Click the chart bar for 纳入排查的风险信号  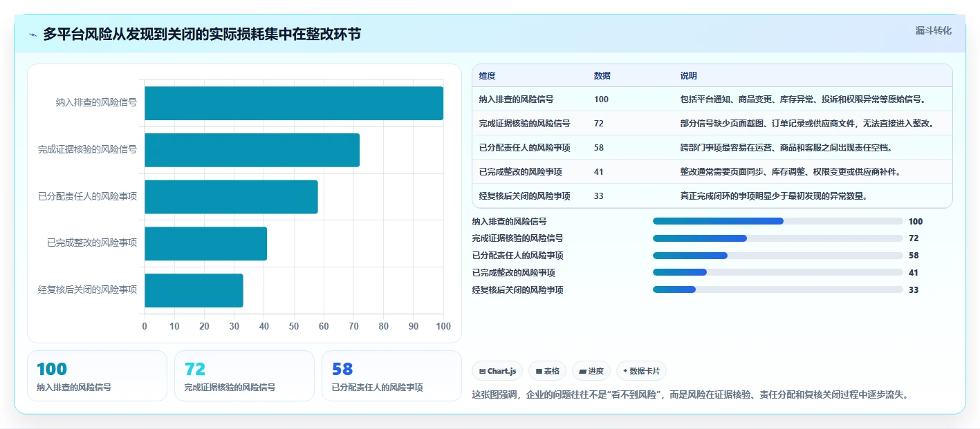coord(294,104)
